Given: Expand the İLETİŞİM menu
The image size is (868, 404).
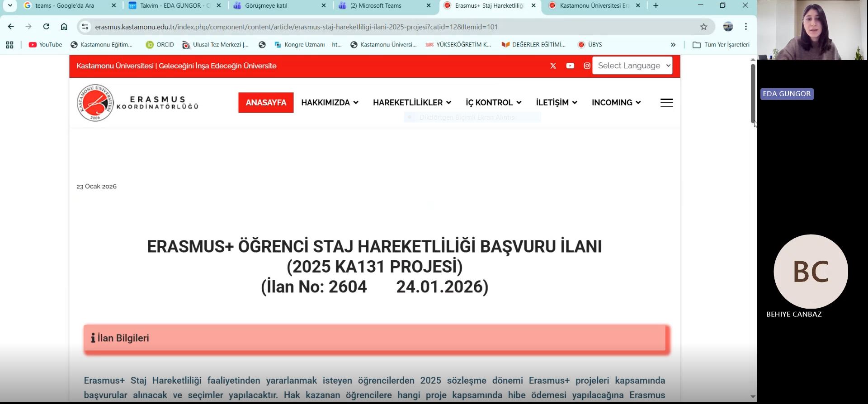Looking at the screenshot, I should [557, 103].
